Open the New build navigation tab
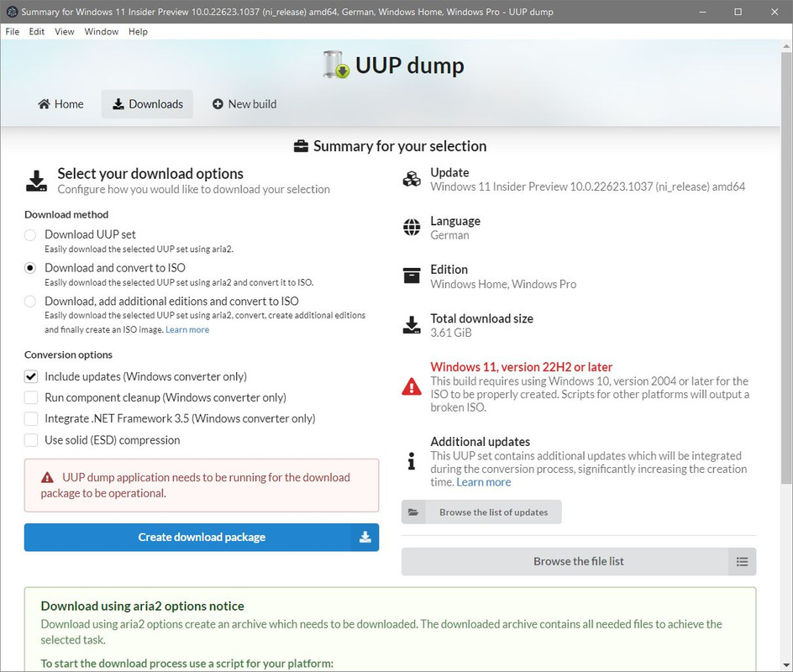Viewport: 793px width, 672px height. tap(244, 103)
